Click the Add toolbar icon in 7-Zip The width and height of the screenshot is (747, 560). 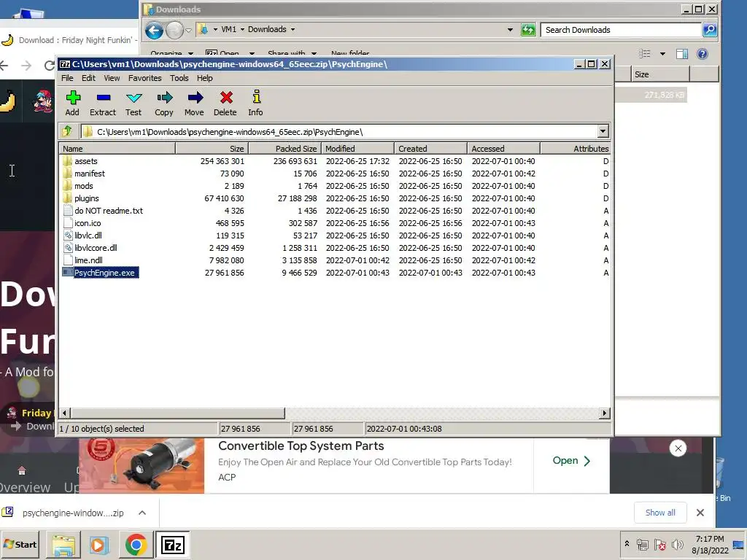pos(72,104)
